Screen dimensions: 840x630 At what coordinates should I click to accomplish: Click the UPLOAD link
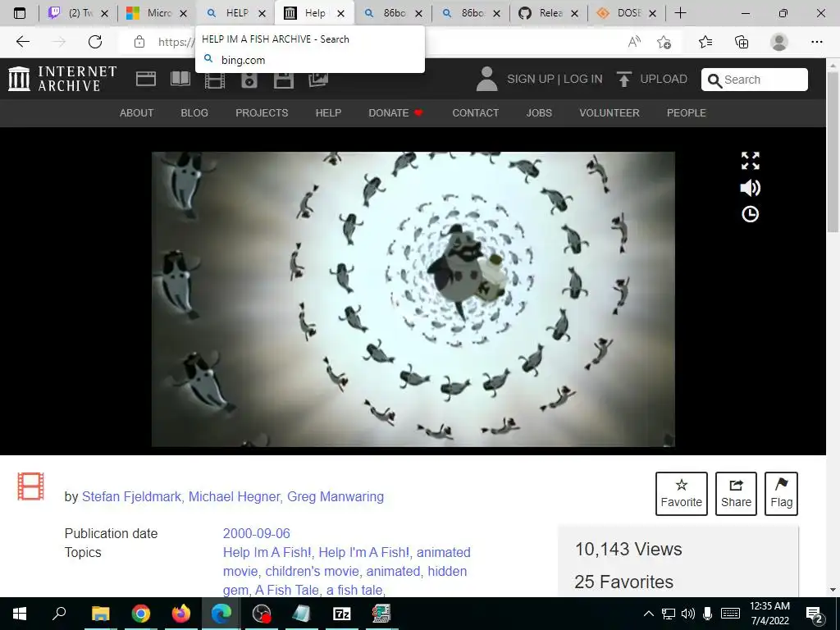pos(664,80)
